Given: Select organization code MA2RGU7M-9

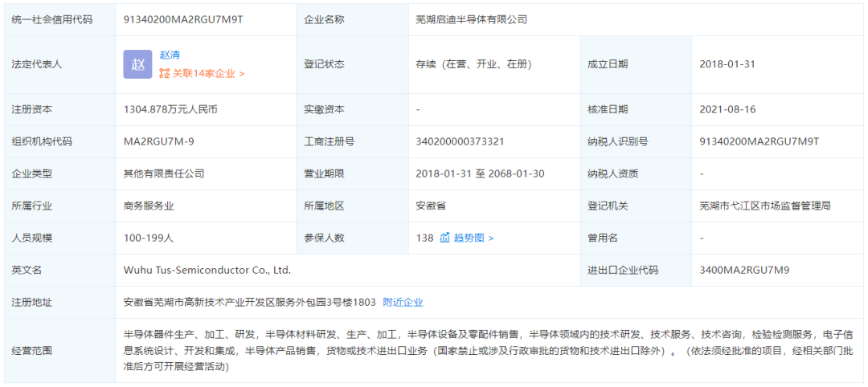Looking at the screenshot, I should coord(158,141).
